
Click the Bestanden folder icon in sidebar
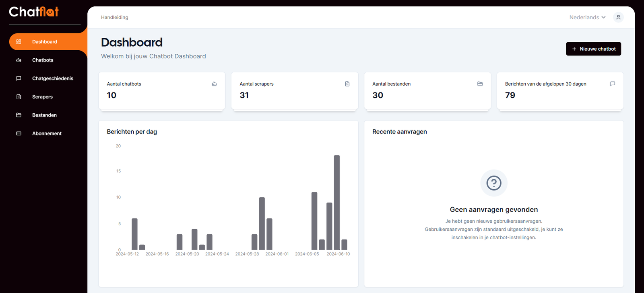[19, 115]
